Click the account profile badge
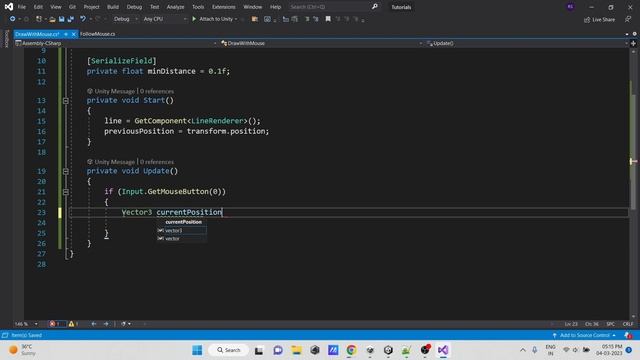This screenshot has height=360, width=640. pyautogui.click(x=571, y=7)
